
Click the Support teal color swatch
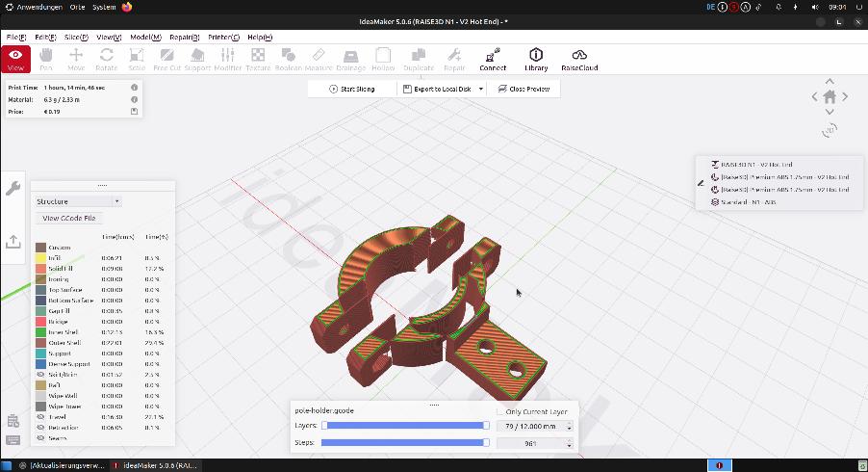pyautogui.click(x=40, y=354)
